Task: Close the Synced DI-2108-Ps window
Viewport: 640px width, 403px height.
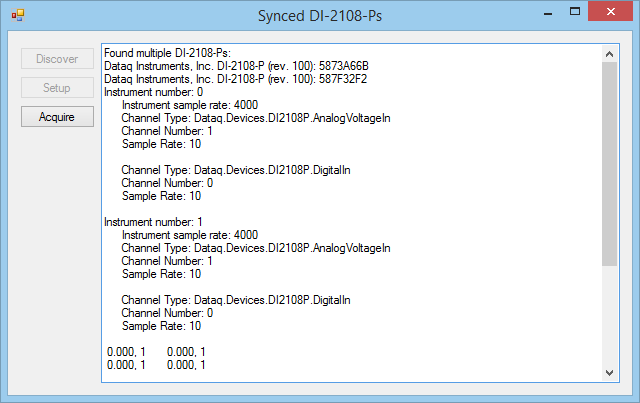Action: click(x=611, y=11)
